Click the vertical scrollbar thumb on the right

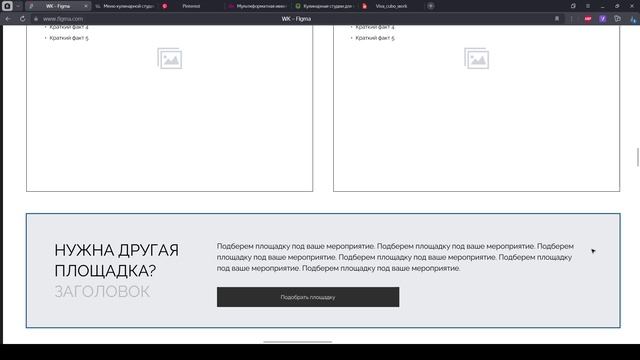pyautogui.click(x=638, y=158)
